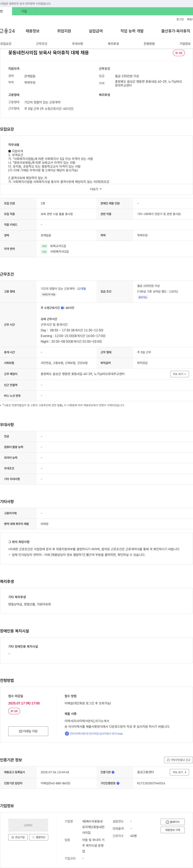Viewport: 193px width, 868px height.
Task: Click the 보육교사1급 qualification text
Action: pyautogui.click(x=58, y=246)
